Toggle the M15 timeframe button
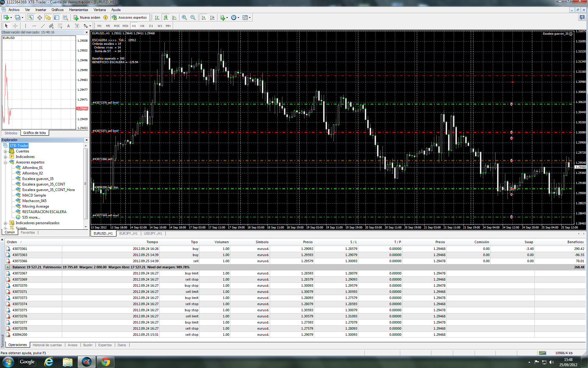 pyautogui.click(x=117, y=26)
